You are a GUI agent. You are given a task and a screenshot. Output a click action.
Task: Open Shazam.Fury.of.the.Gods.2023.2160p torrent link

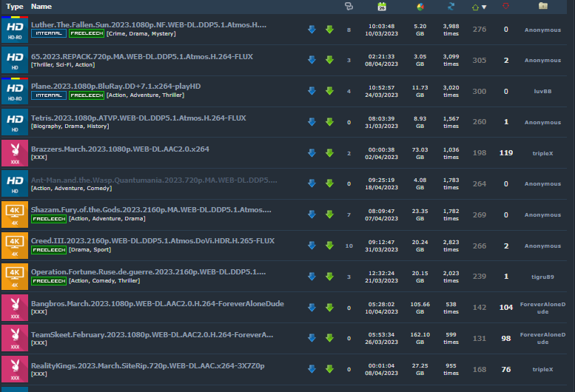pos(151,209)
